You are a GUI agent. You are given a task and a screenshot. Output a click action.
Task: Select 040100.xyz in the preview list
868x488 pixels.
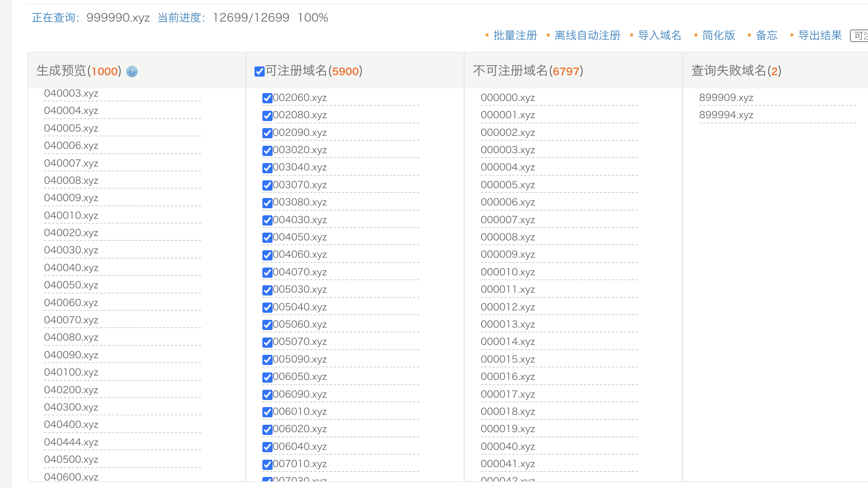point(71,372)
